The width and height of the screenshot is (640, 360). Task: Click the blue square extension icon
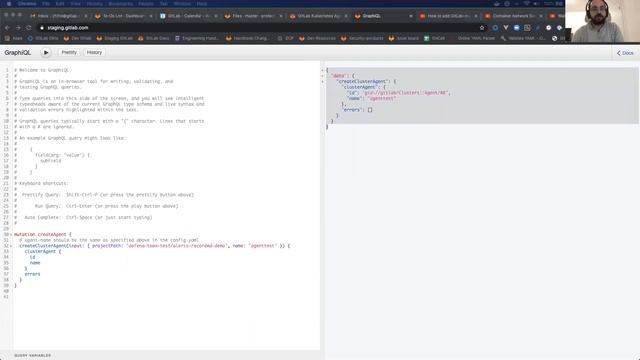(x=516, y=28)
